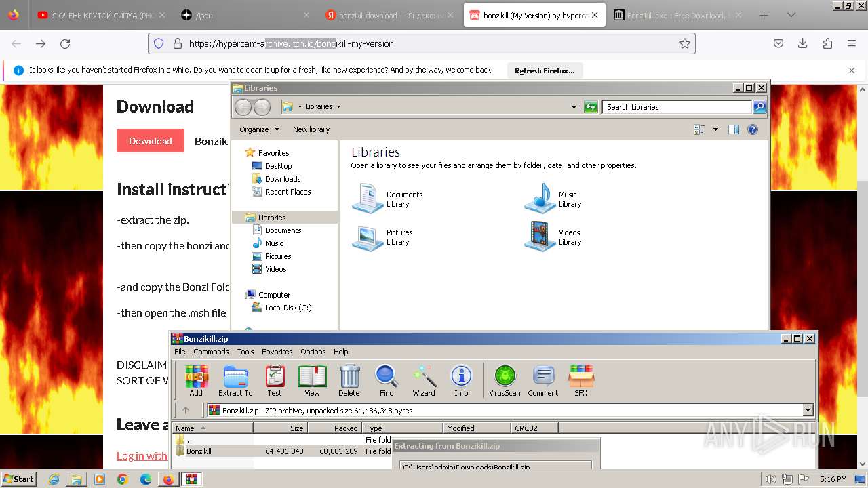Open Firefox downloads arrow icon
The image size is (868, 488).
coord(802,43)
